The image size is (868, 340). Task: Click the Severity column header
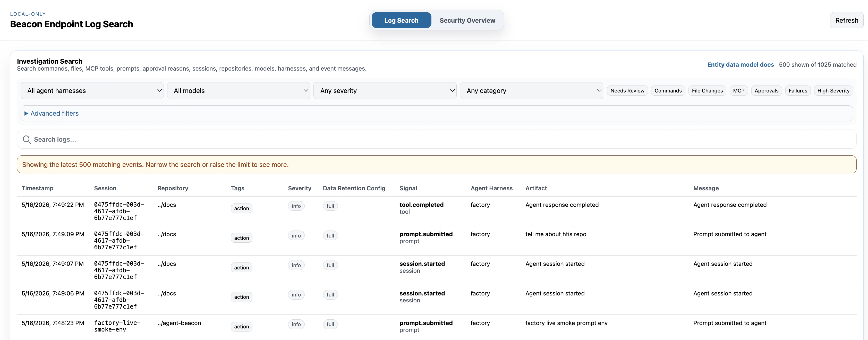300,188
